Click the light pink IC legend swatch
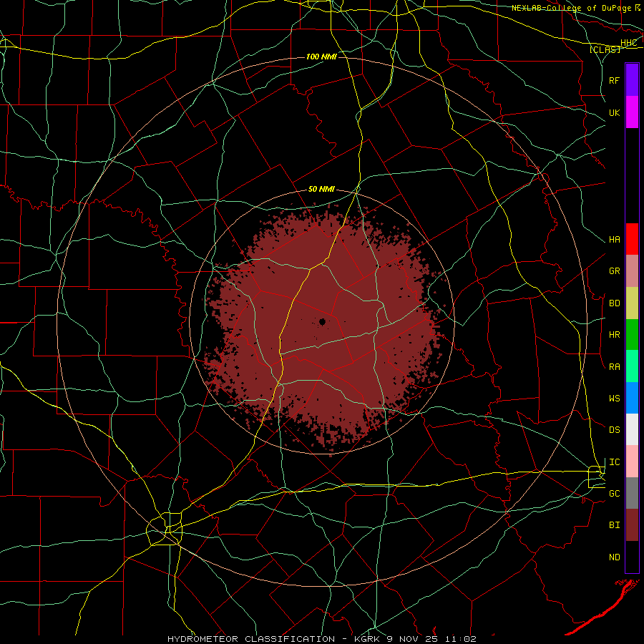Image resolution: width=644 pixels, height=644 pixels. point(632,462)
